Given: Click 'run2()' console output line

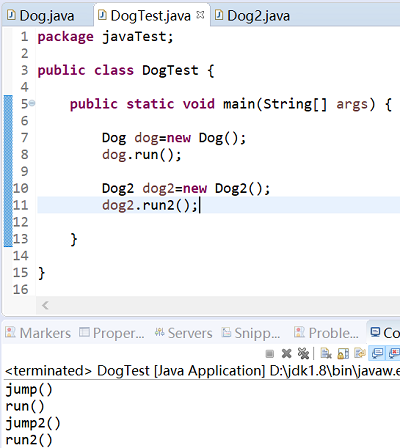Looking at the screenshot, I should click(x=29, y=440).
